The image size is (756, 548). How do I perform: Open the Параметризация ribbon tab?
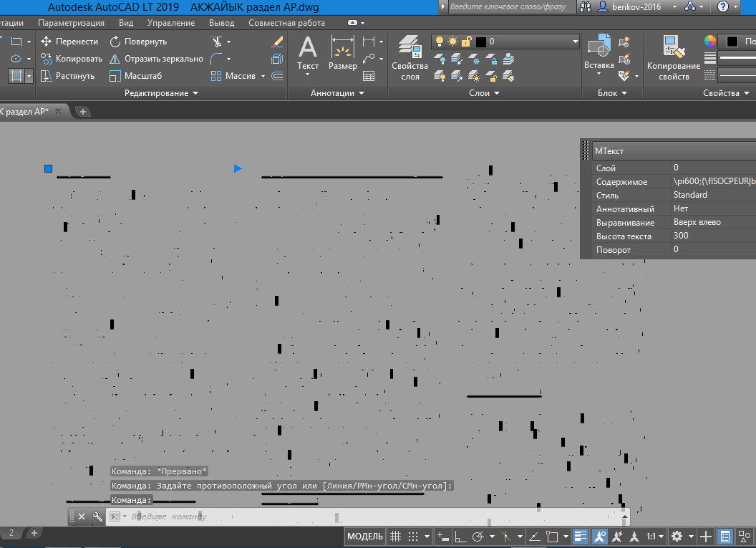[x=71, y=23]
